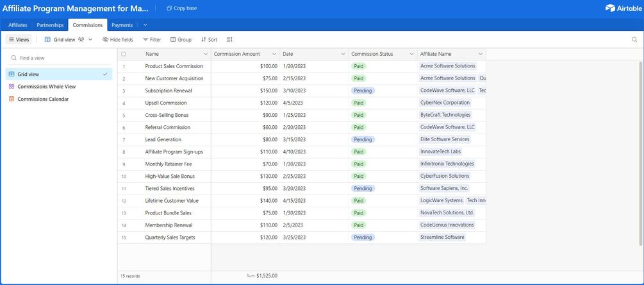
Task: Switch to the Payments tab
Action: (x=122, y=25)
